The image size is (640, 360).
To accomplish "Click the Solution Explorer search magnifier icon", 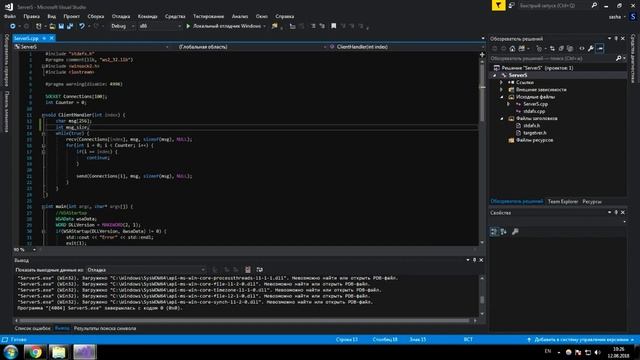I will pyautogui.click(x=618, y=58).
